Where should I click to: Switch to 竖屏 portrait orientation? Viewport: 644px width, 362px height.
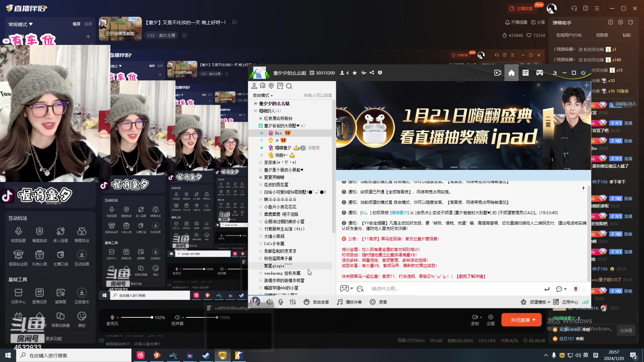click(x=88, y=24)
